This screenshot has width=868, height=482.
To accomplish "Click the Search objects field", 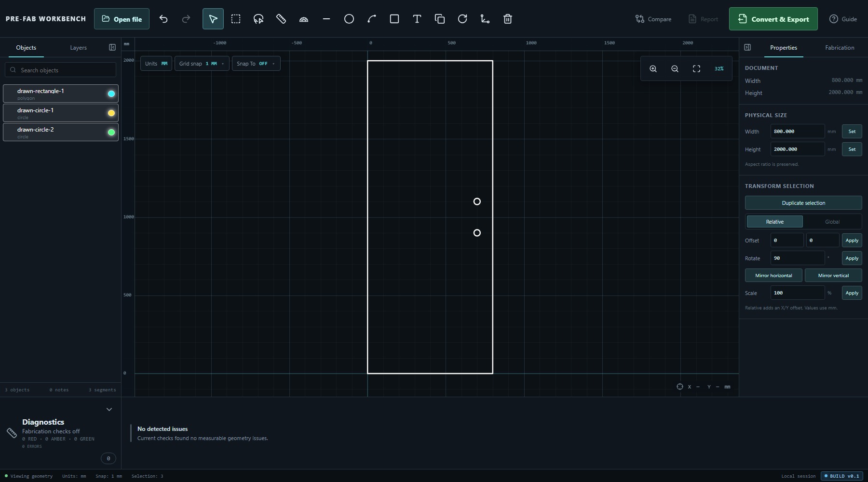I will pyautogui.click(x=61, y=70).
